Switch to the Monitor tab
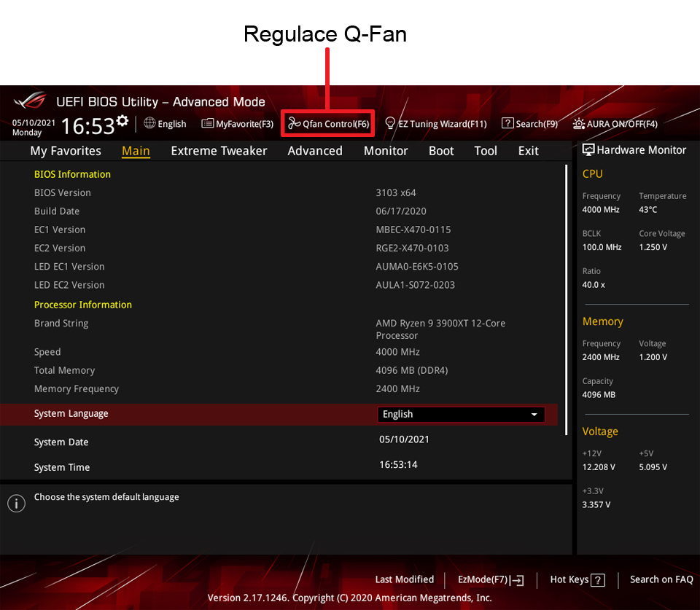Screen dimensions: 700x610 pos(386,151)
